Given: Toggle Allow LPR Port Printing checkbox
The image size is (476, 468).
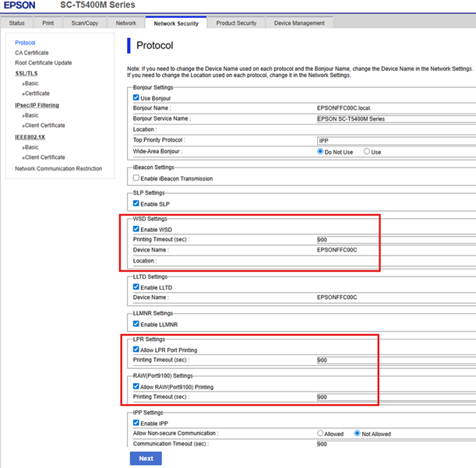Looking at the screenshot, I should coord(136,350).
